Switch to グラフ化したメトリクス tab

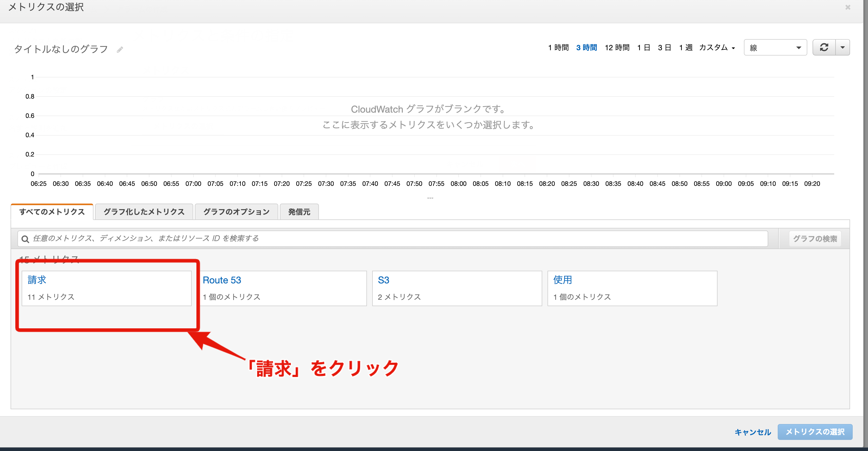(144, 212)
